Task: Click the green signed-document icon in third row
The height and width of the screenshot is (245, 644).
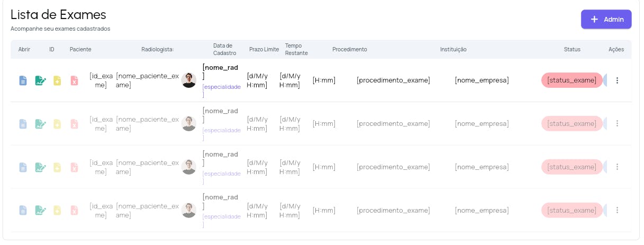Action: (x=40, y=167)
